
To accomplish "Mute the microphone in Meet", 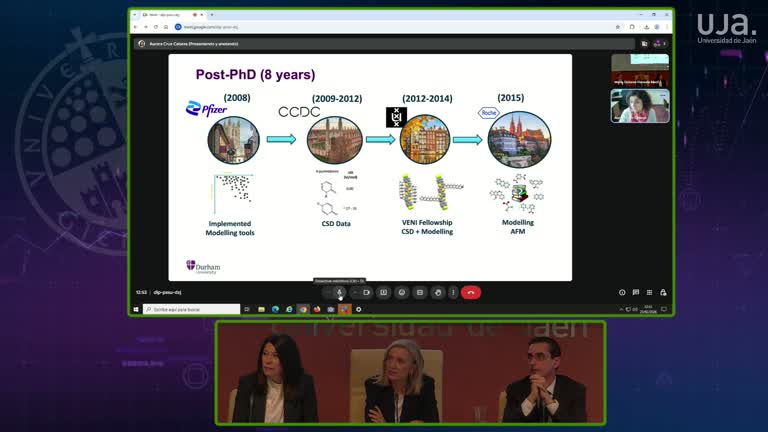I will (340, 292).
